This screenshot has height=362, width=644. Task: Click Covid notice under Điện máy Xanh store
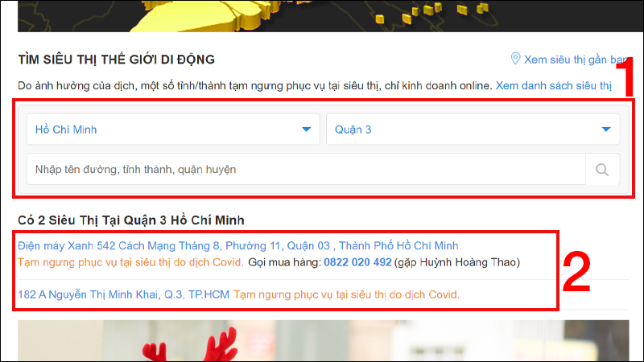[x=130, y=262]
